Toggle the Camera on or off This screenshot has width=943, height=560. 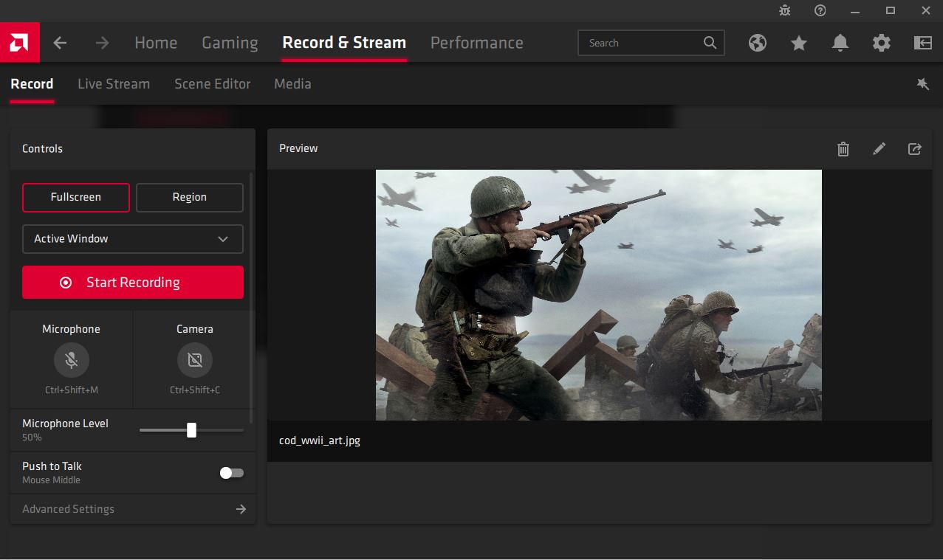(195, 360)
